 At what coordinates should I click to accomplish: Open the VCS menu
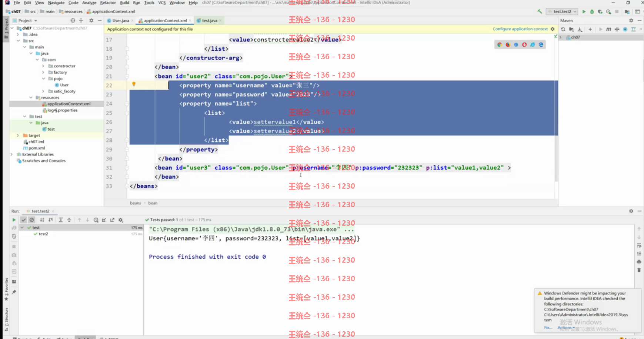tap(162, 3)
